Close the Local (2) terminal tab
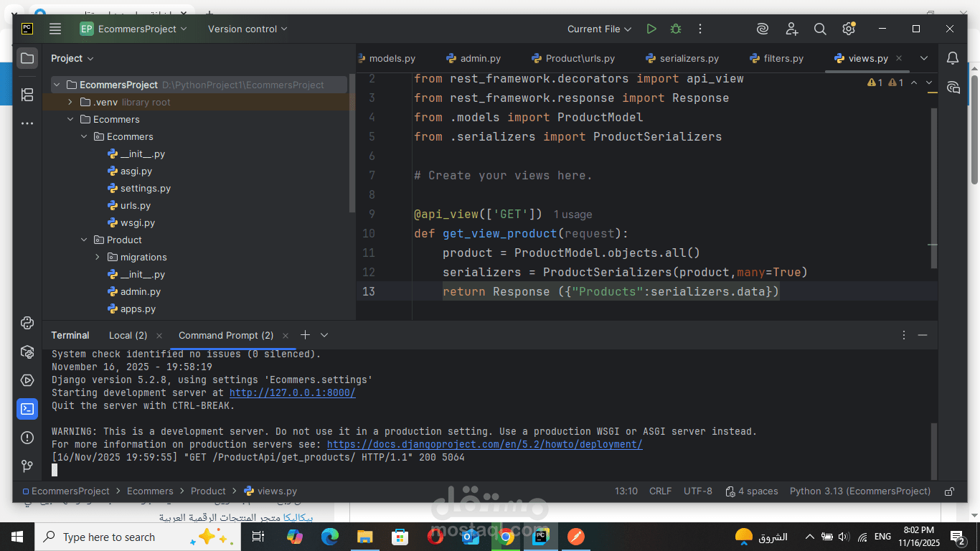Image resolution: width=980 pixels, height=551 pixels. coord(159,335)
